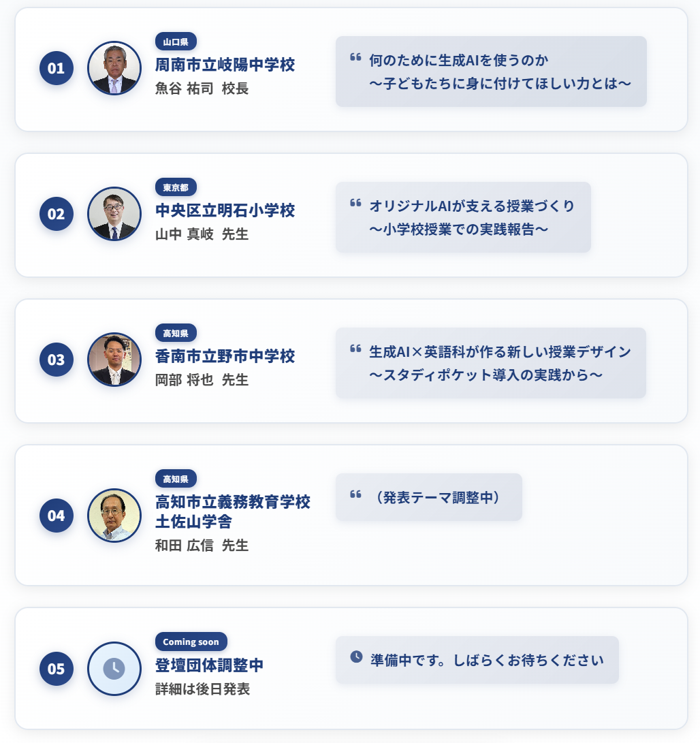Viewport: 700px width, 743px height.
Task: Click the 04 number badge
Action: (56, 515)
